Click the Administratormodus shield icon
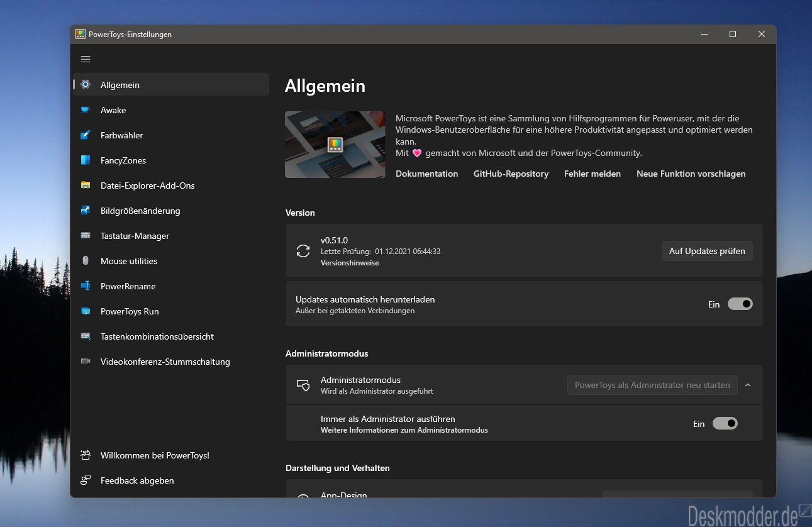Screen dimensions: 812x527 pos(303,385)
